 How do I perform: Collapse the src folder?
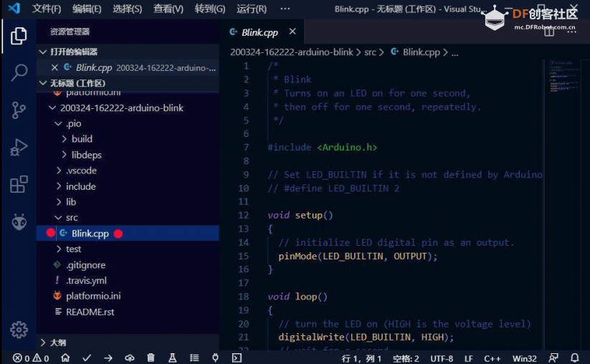pyautogui.click(x=58, y=218)
